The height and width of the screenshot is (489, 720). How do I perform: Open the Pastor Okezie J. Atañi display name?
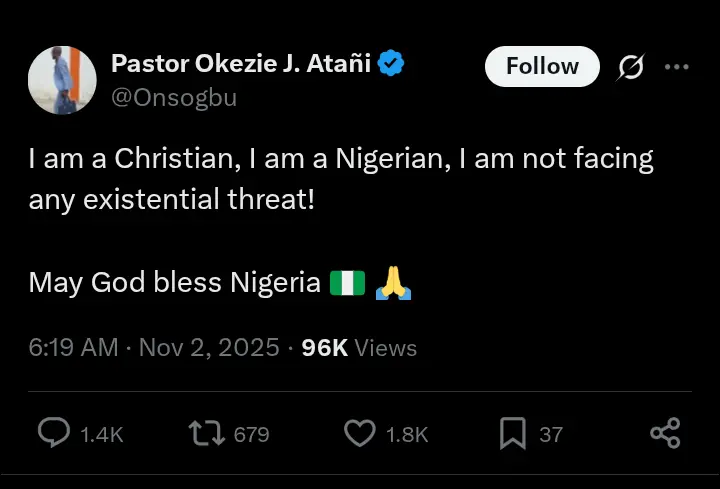242,64
